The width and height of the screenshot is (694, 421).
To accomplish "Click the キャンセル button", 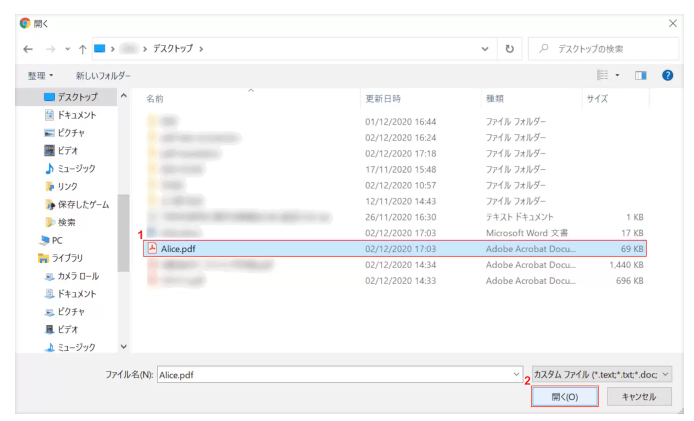I will (639, 397).
